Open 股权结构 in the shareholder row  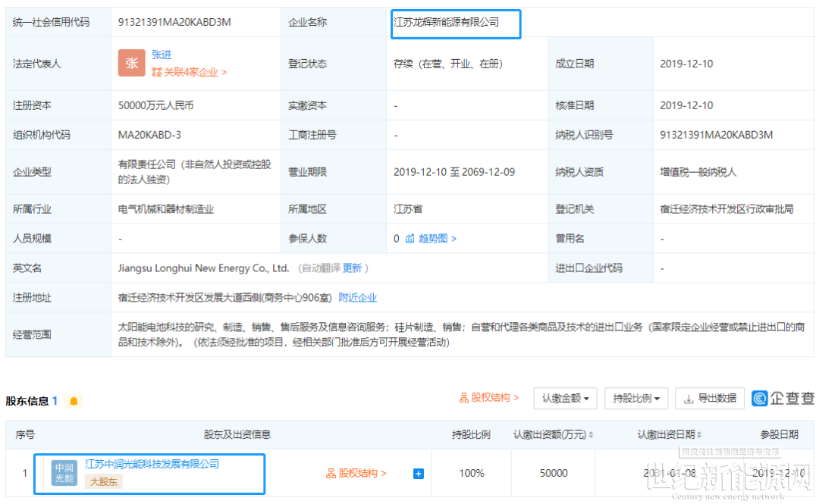[x=356, y=474]
